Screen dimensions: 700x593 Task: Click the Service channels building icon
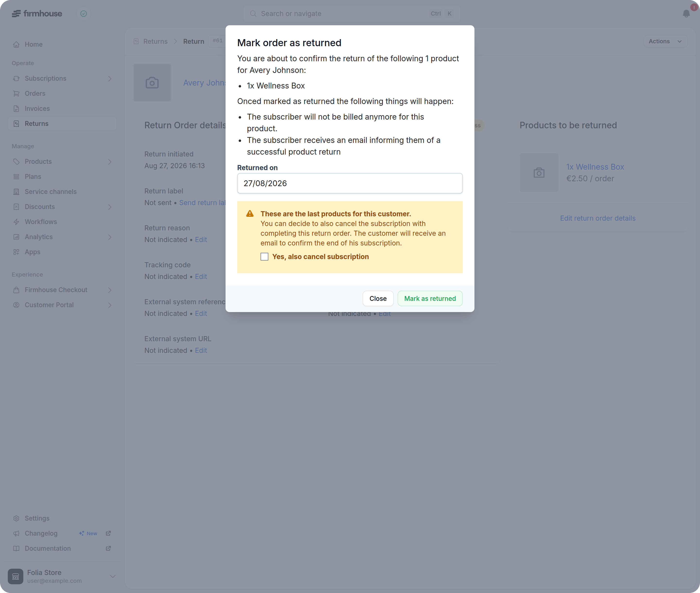(x=16, y=192)
